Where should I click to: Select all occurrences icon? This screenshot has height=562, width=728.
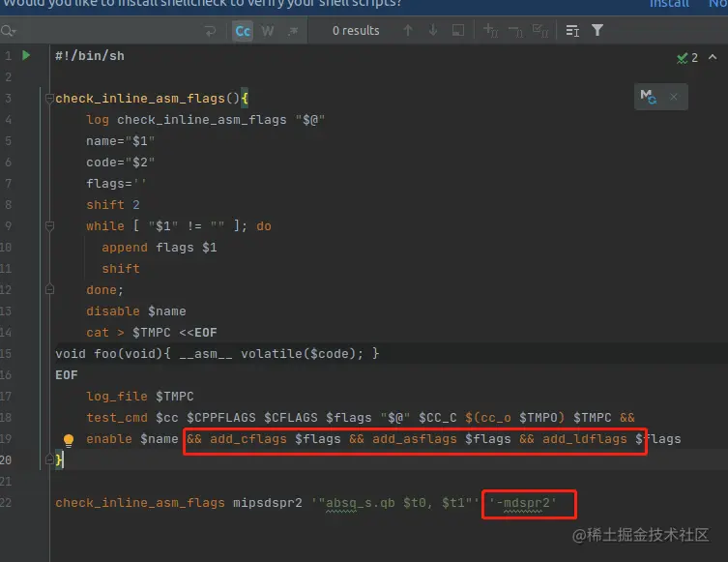[540, 31]
